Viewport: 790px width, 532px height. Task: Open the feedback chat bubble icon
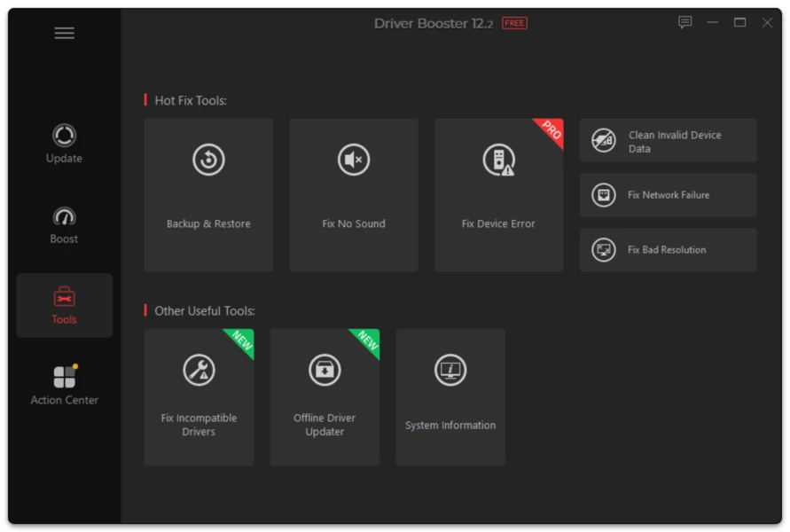[x=684, y=22]
